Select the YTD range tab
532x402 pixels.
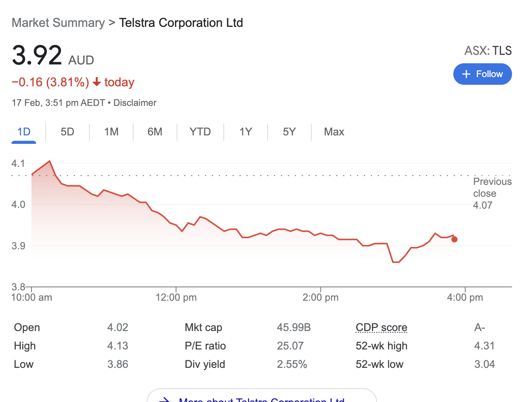[x=200, y=132]
